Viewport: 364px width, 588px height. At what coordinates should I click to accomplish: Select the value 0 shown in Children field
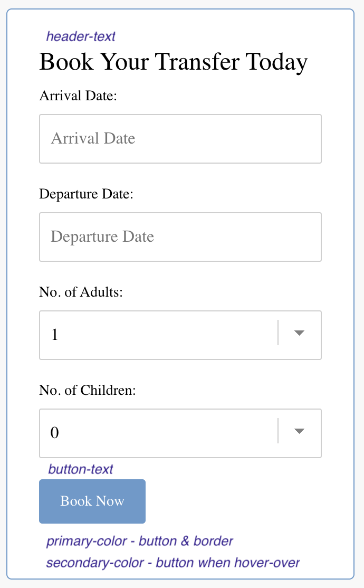[55, 433]
